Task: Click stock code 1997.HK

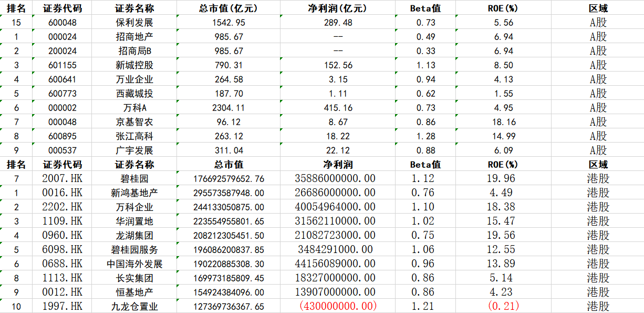Action: coord(62,307)
